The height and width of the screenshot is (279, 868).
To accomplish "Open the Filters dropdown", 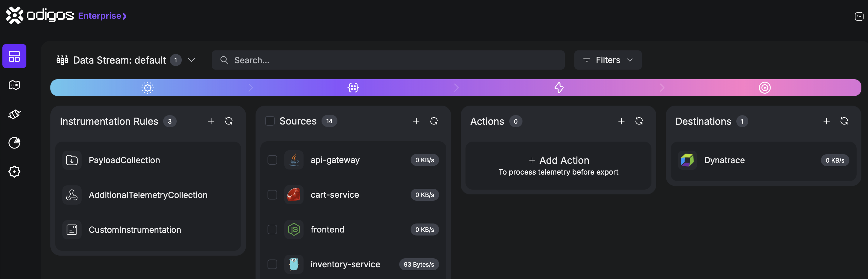I will (608, 60).
